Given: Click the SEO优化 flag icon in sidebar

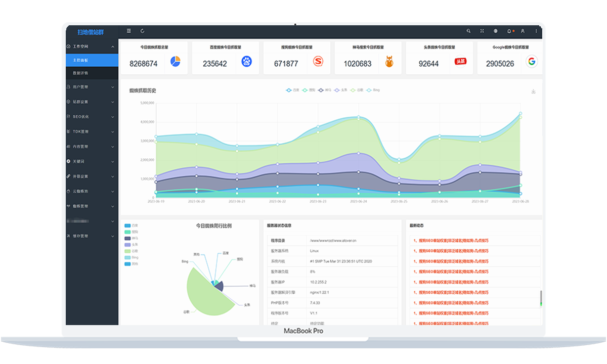Looking at the screenshot, I should pyautogui.click(x=69, y=116).
